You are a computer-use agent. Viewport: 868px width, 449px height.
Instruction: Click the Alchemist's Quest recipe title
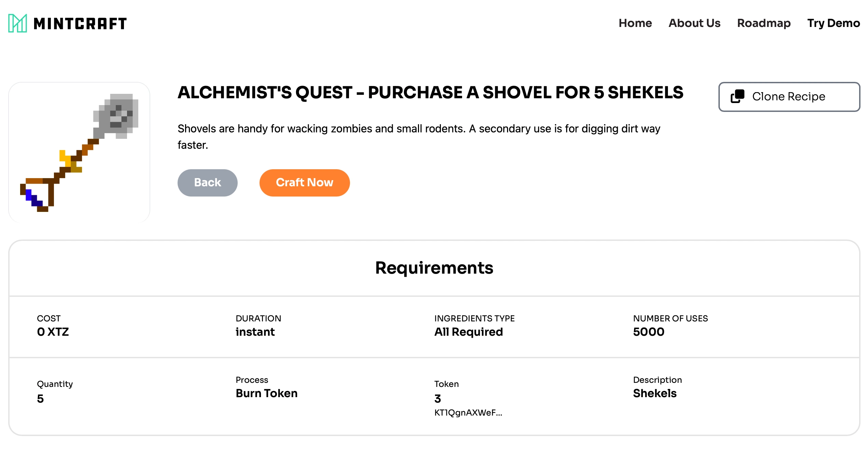click(x=430, y=92)
